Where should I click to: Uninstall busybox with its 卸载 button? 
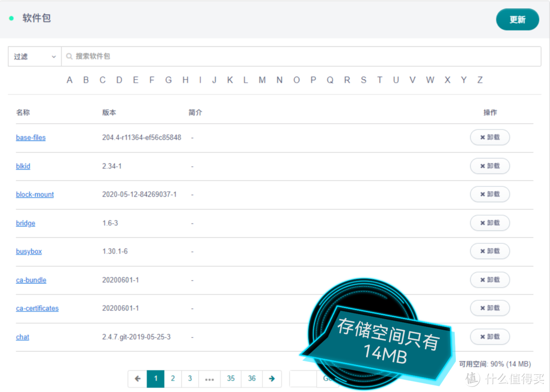click(x=490, y=251)
